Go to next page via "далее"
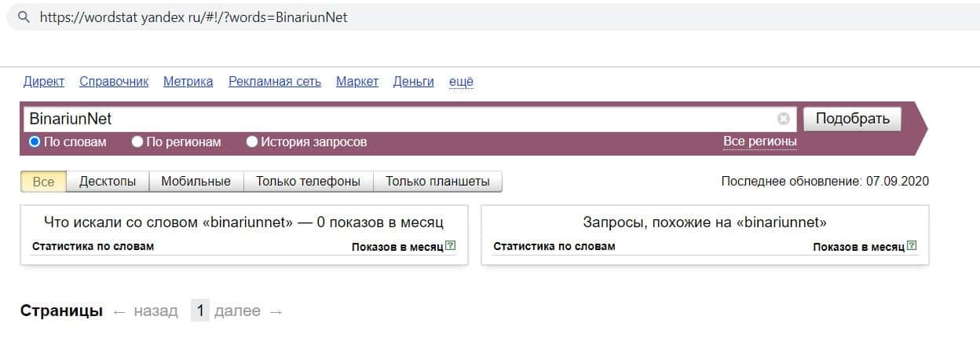 pyautogui.click(x=237, y=311)
